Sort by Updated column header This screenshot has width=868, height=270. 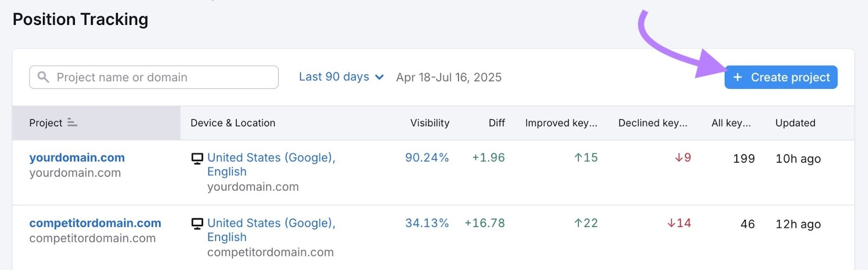pos(795,123)
